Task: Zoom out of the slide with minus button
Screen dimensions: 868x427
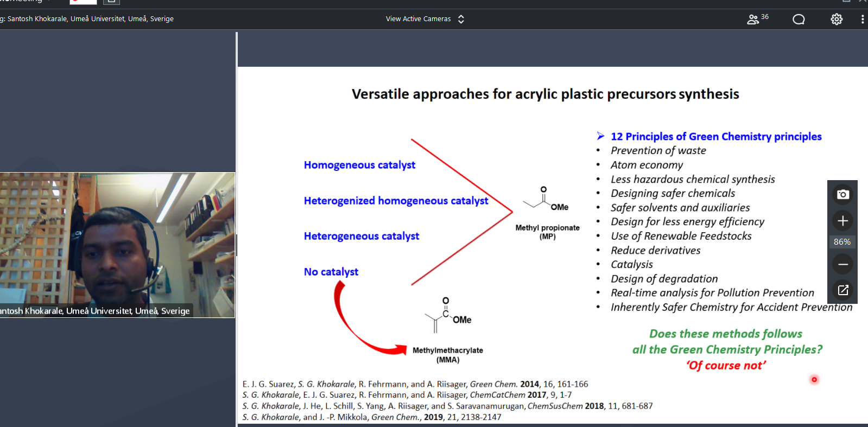Action: point(842,264)
